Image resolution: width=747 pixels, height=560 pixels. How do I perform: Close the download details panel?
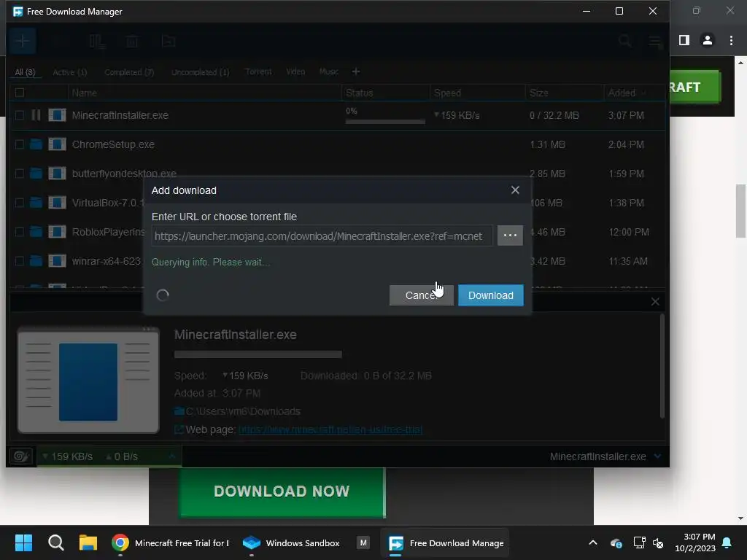click(x=655, y=301)
